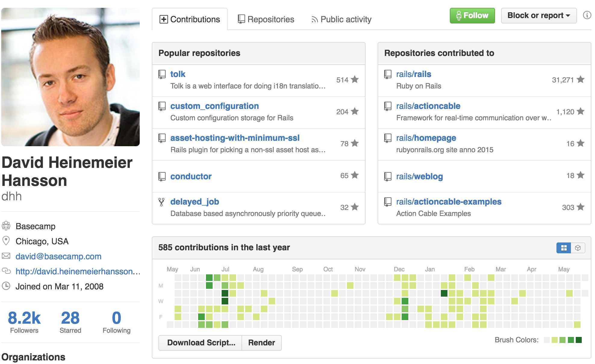Open the Block or report dropdown

(x=539, y=16)
